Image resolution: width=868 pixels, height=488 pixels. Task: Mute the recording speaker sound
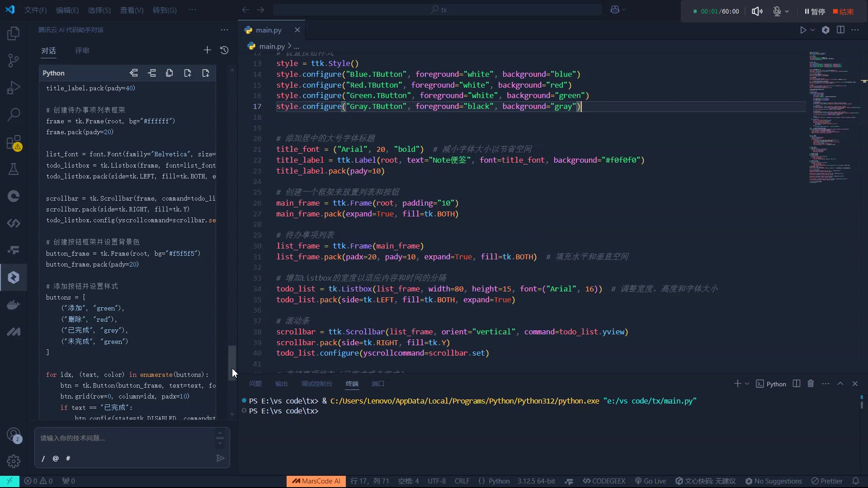click(x=757, y=11)
